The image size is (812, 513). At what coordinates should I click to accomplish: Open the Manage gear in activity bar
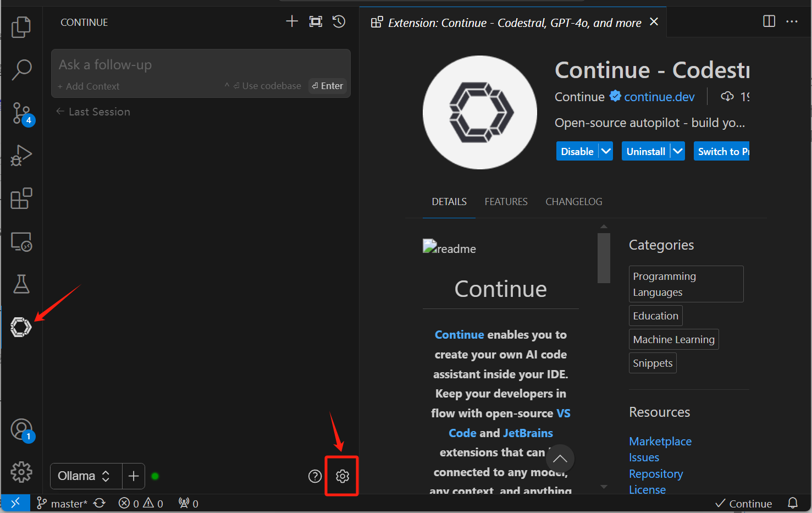[x=21, y=472]
